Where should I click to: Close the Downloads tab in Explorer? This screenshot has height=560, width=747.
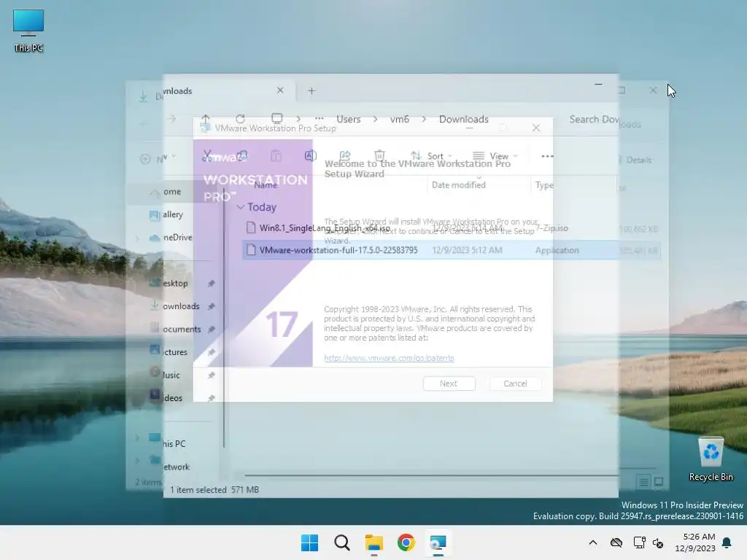tap(280, 90)
